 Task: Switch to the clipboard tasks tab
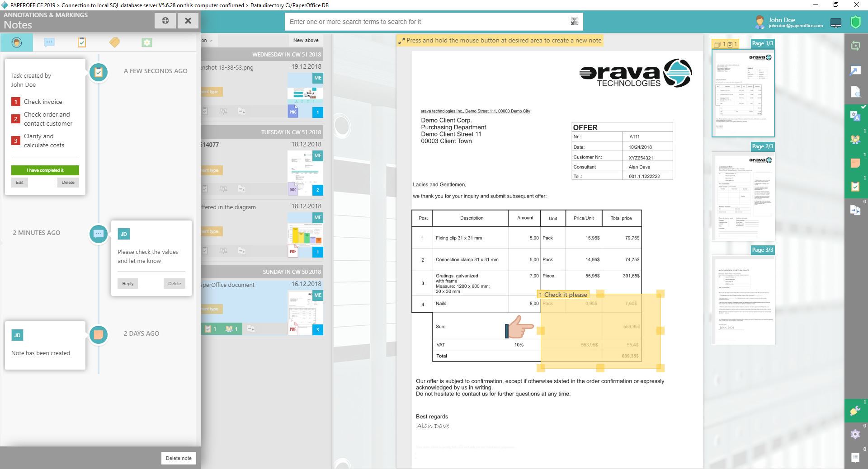[x=82, y=42]
